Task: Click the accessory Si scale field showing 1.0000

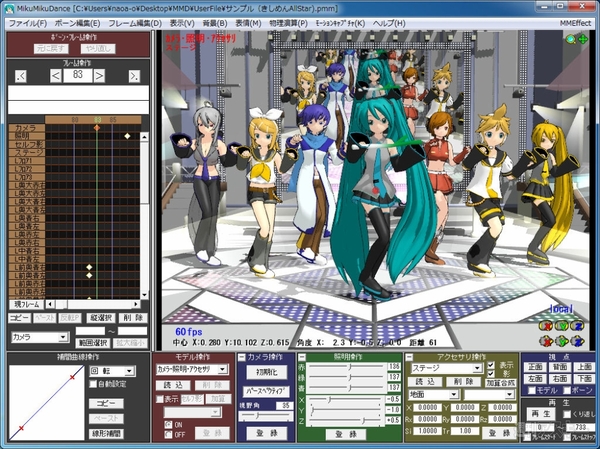Action: 427,431
